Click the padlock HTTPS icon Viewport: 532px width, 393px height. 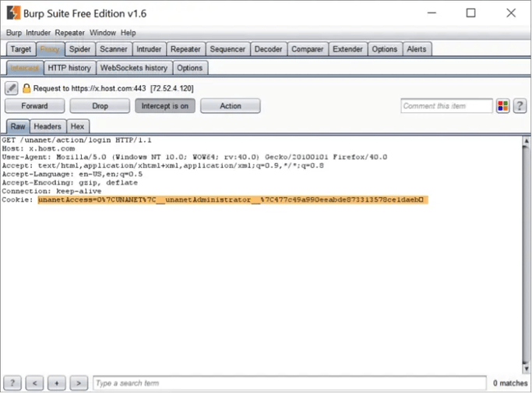click(x=26, y=89)
